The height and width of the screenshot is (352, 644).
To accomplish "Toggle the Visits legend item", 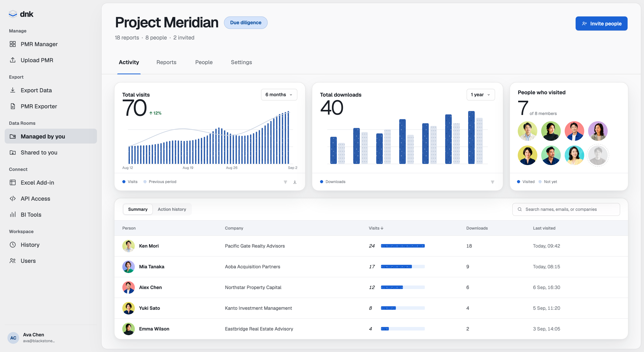I will coord(130,182).
